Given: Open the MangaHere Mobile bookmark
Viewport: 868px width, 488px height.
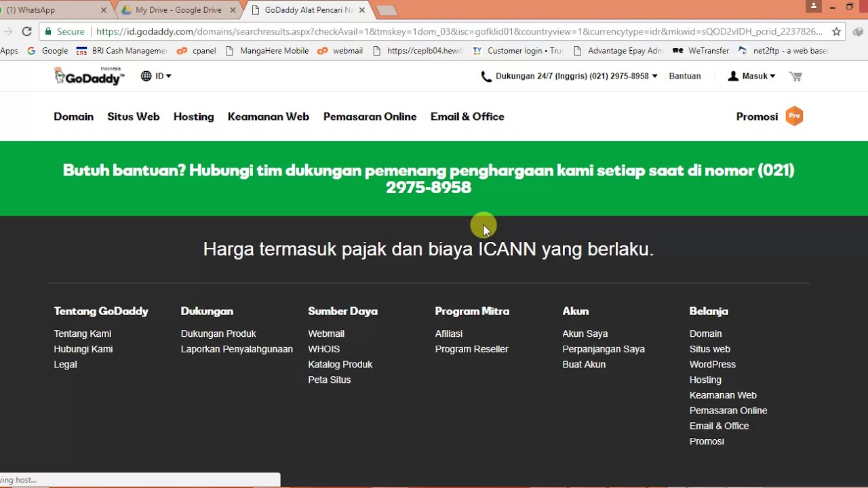Looking at the screenshot, I should (267, 51).
